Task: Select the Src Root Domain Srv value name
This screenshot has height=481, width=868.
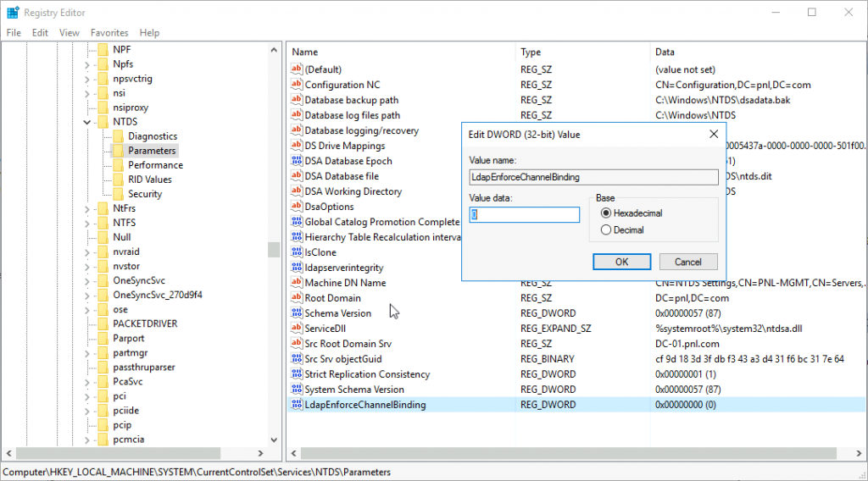Action: pos(348,344)
